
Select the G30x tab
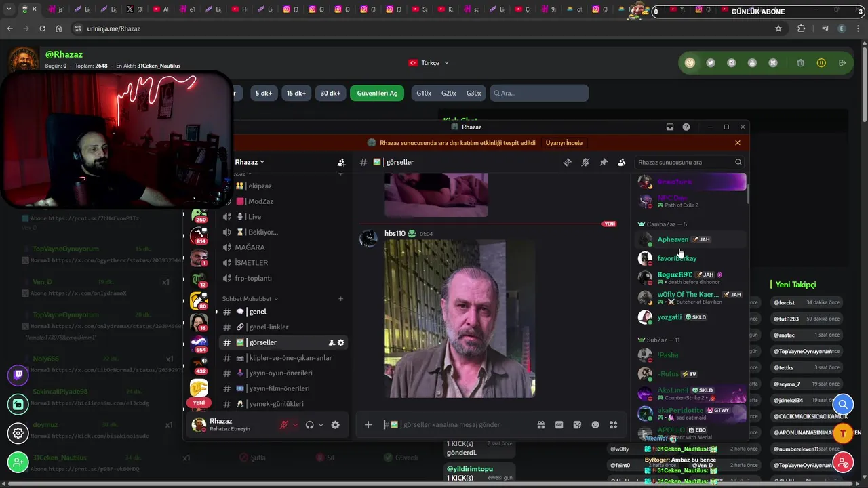[474, 93]
